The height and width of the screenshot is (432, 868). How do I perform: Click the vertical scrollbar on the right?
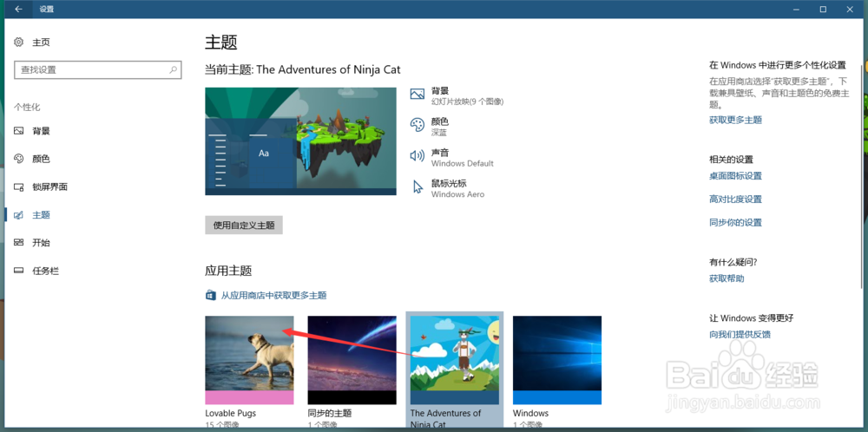click(x=861, y=177)
